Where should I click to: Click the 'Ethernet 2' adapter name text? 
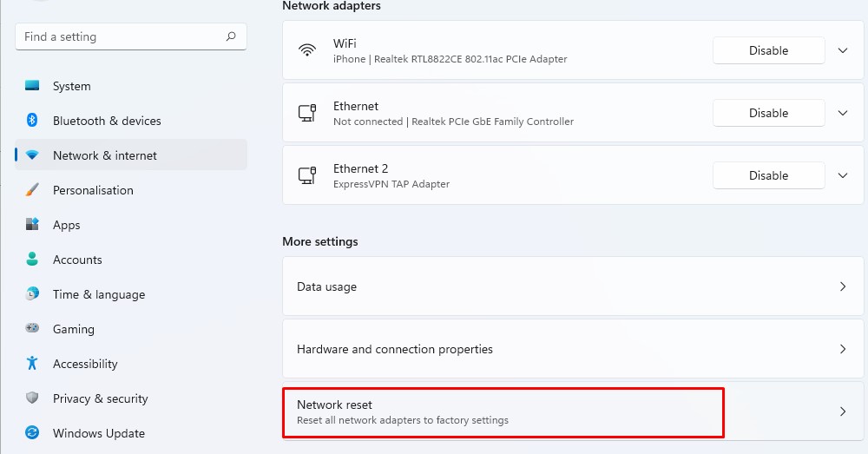360,168
